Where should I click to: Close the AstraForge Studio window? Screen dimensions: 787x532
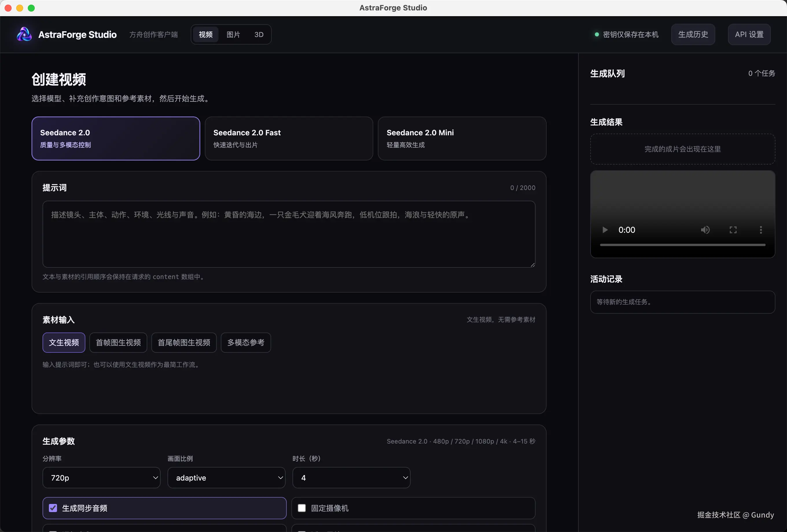click(8, 8)
